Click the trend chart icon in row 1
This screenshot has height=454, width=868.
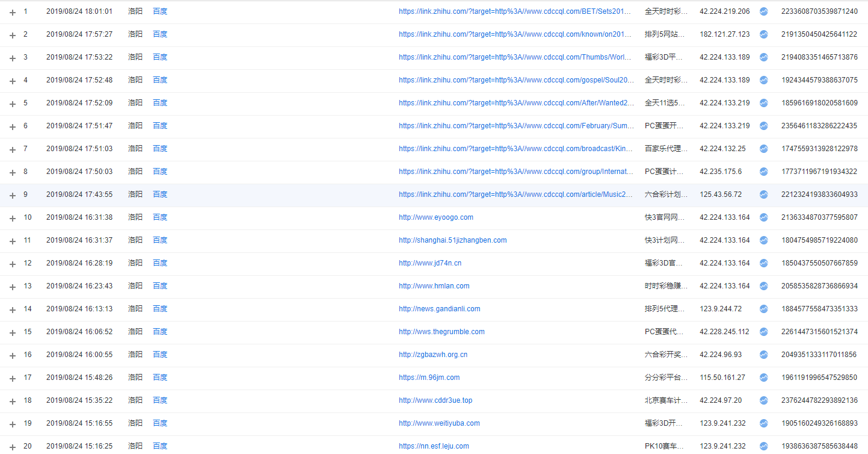point(763,11)
